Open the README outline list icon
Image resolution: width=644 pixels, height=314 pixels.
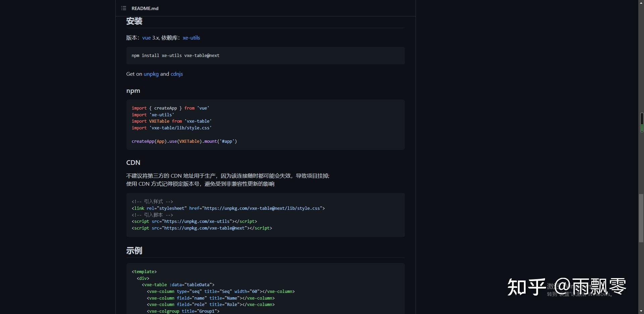click(x=124, y=8)
